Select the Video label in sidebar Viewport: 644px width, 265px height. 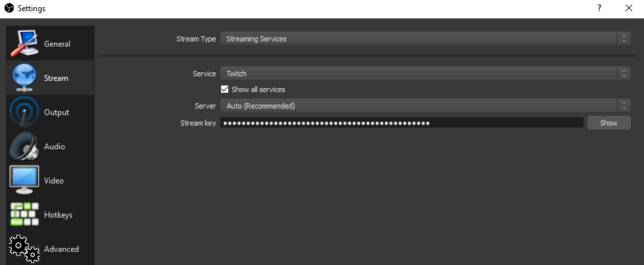point(54,181)
